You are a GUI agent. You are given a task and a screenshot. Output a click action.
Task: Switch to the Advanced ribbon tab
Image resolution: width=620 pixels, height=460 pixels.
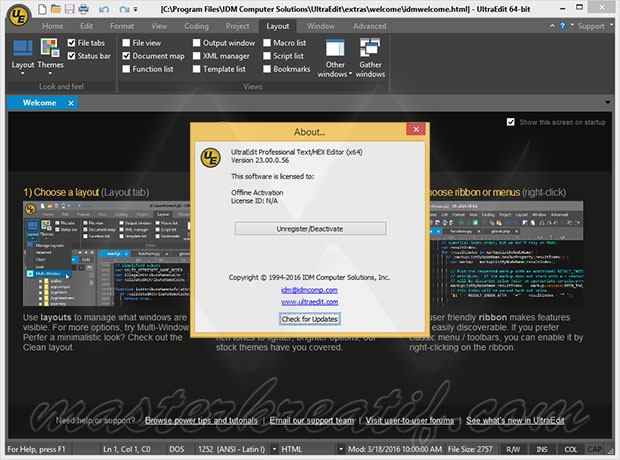pyautogui.click(x=369, y=26)
